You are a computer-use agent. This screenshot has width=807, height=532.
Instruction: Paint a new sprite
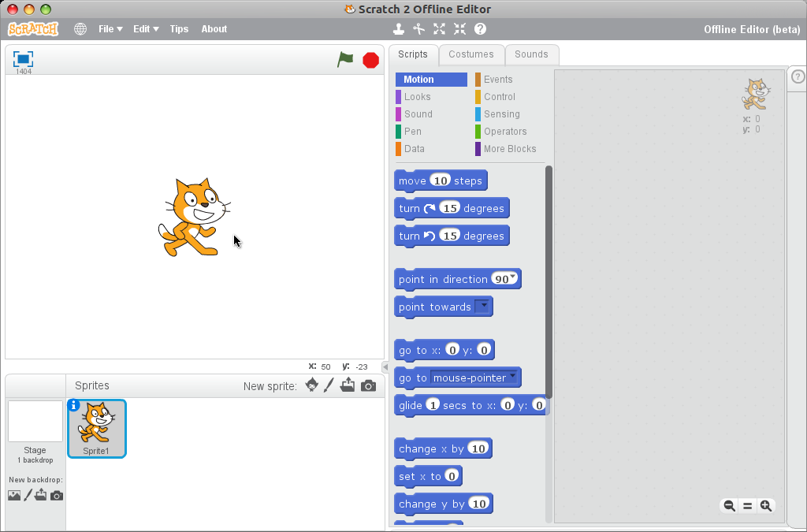click(329, 385)
